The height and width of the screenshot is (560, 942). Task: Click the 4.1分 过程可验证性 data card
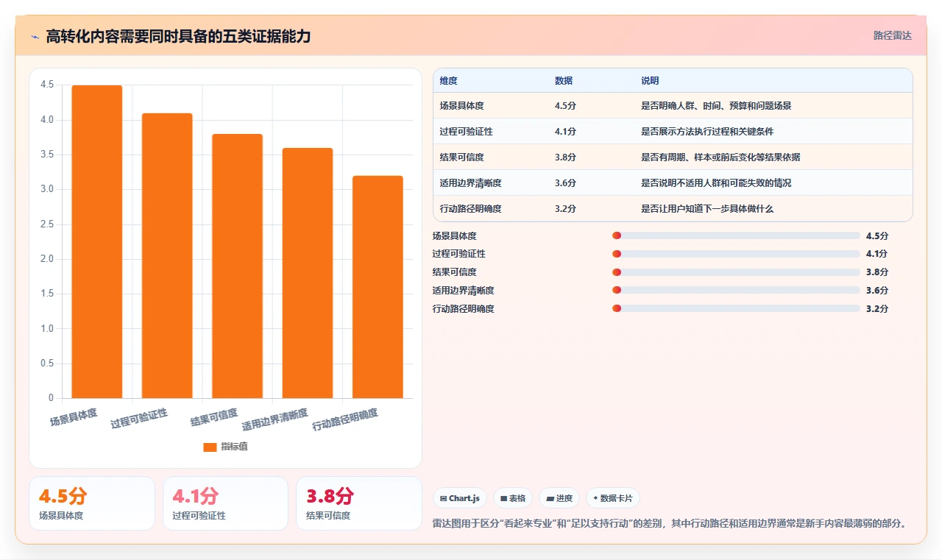click(x=225, y=503)
